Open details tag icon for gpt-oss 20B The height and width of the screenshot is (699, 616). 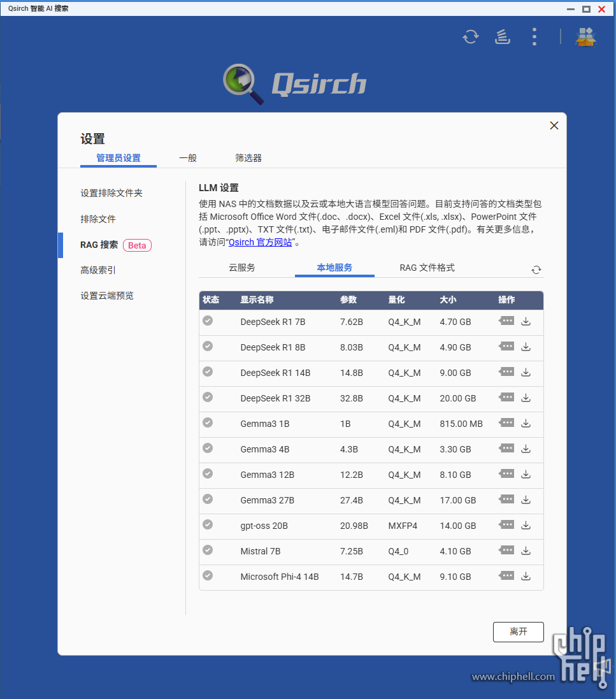pos(506,524)
